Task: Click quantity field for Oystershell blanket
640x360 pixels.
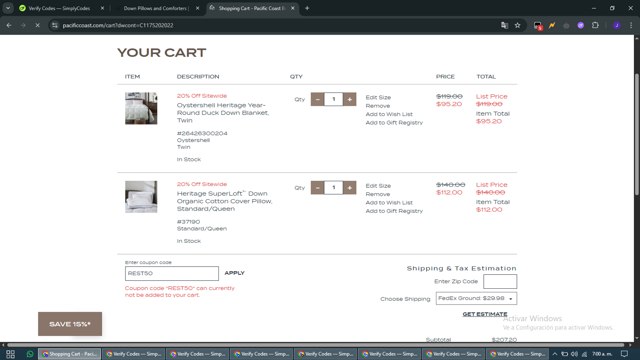Action: (333, 99)
